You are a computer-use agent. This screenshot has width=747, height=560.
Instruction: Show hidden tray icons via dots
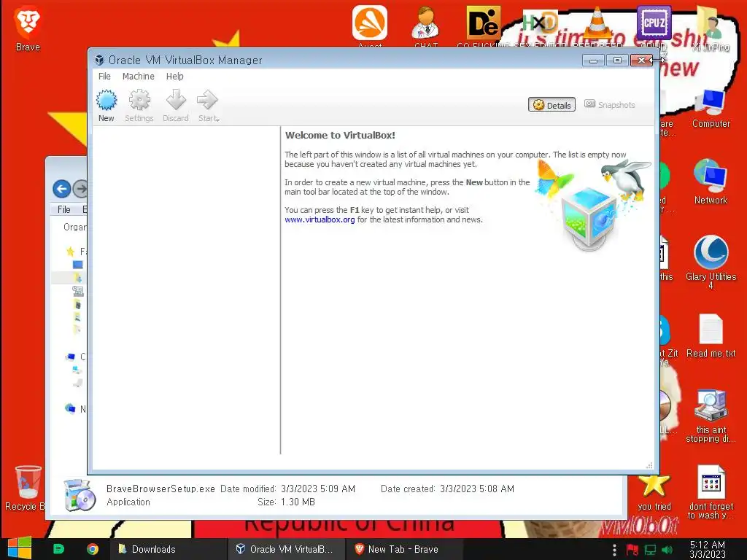coord(614,550)
